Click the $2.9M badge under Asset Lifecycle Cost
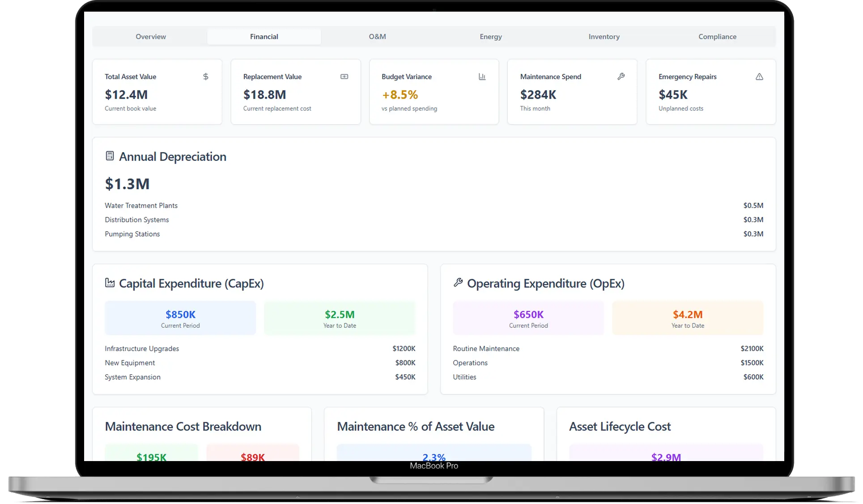 [666, 455]
